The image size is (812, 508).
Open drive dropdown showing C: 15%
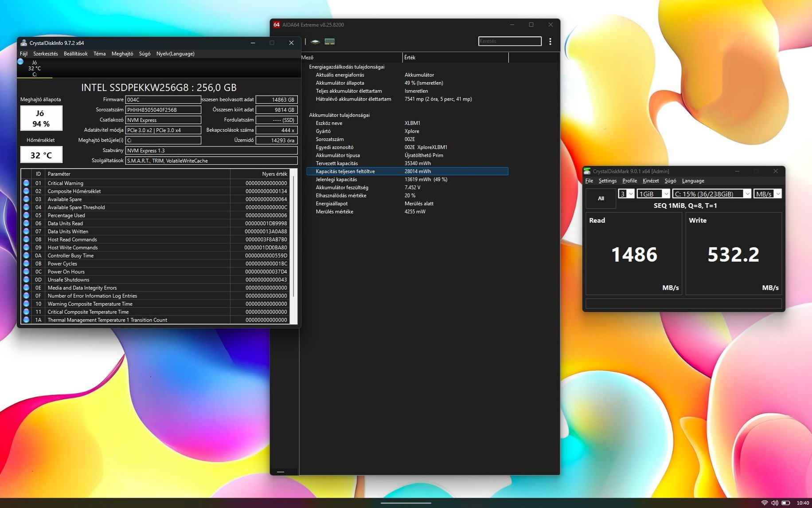[712, 194]
